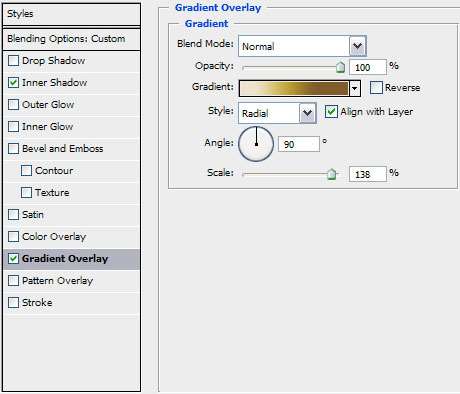This screenshot has width=460, height=394.
Task: Turn on Bevel and Emboss checkbox
Action: click(x=13, y=149)
